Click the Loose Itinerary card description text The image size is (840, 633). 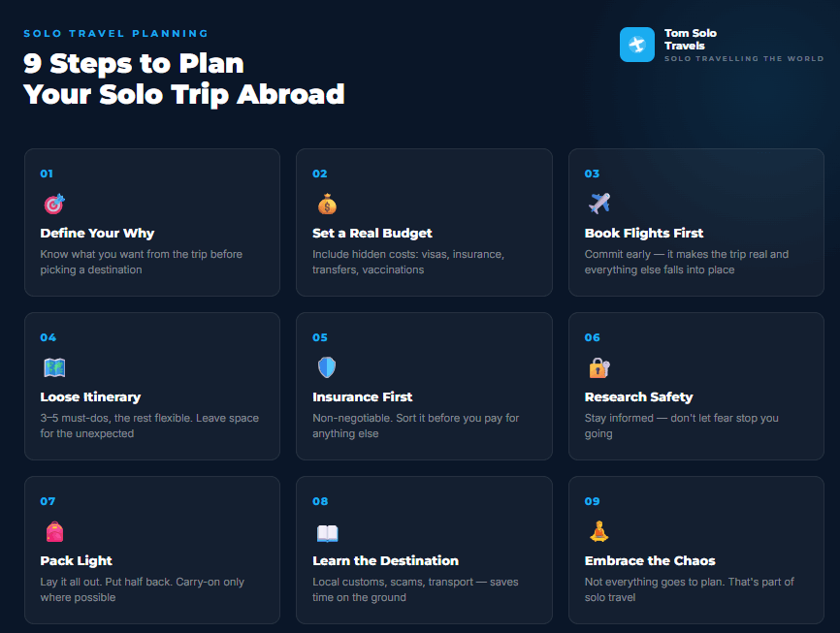coord(149,426)
